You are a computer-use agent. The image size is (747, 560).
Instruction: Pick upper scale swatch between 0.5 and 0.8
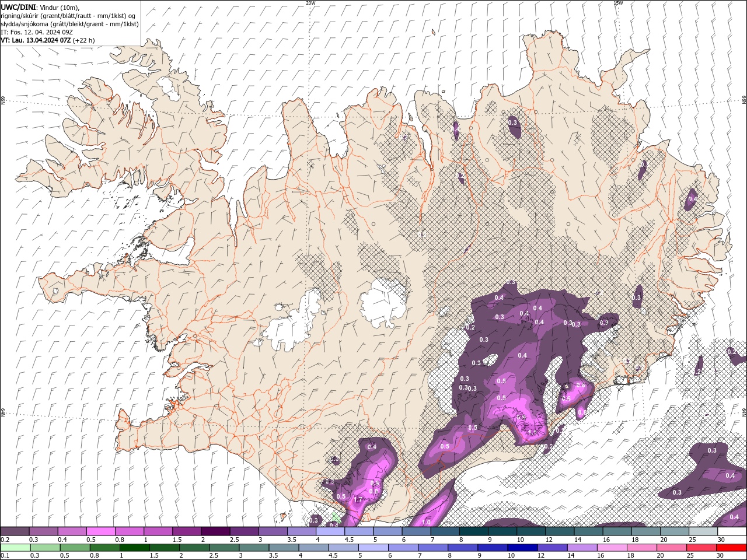click(x=100, y=531)
